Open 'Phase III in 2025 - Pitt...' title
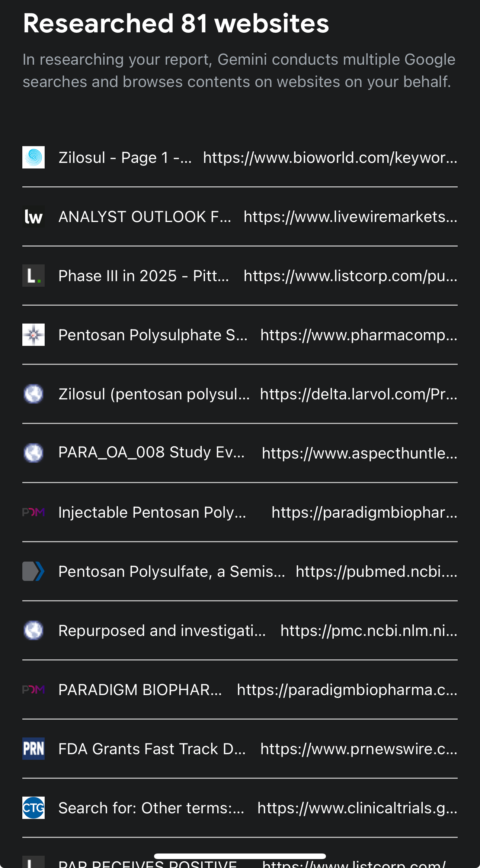 click(144, 276)
